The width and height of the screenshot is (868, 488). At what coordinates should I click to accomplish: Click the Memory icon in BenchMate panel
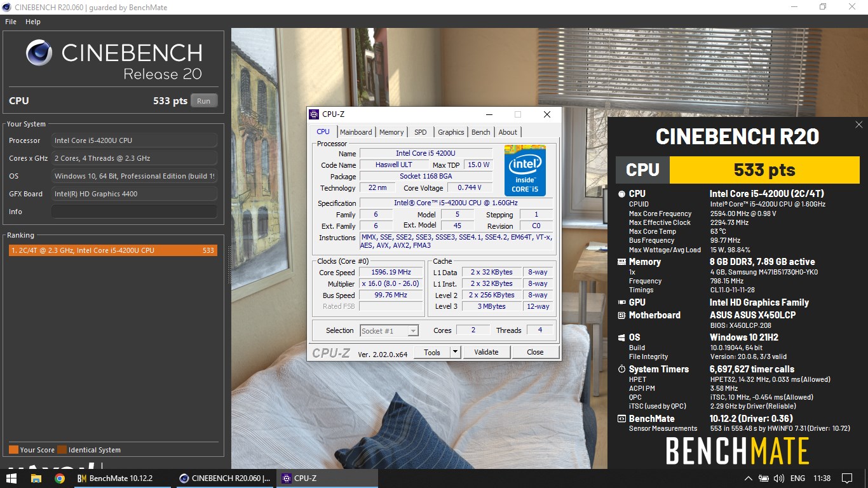pyautogui.click(x=621, y=262)
